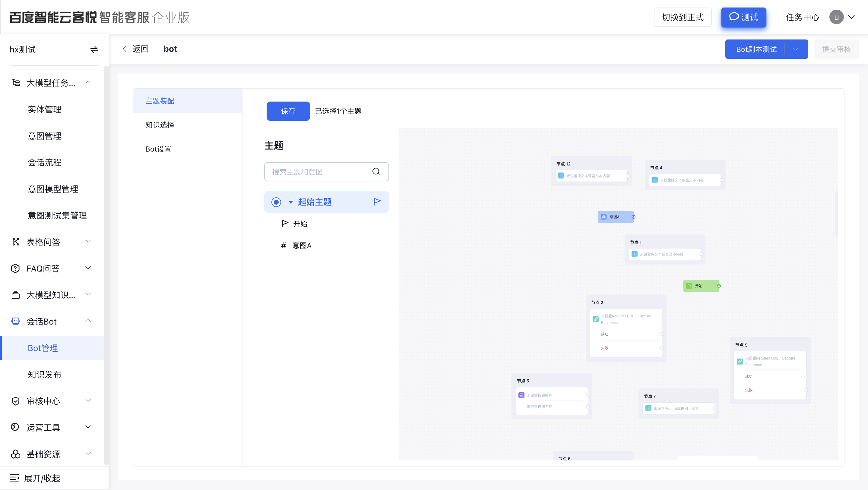The image size is (868, 490).
Task: Collapse the 会话Bot menu group
Action: coord(88,321)
